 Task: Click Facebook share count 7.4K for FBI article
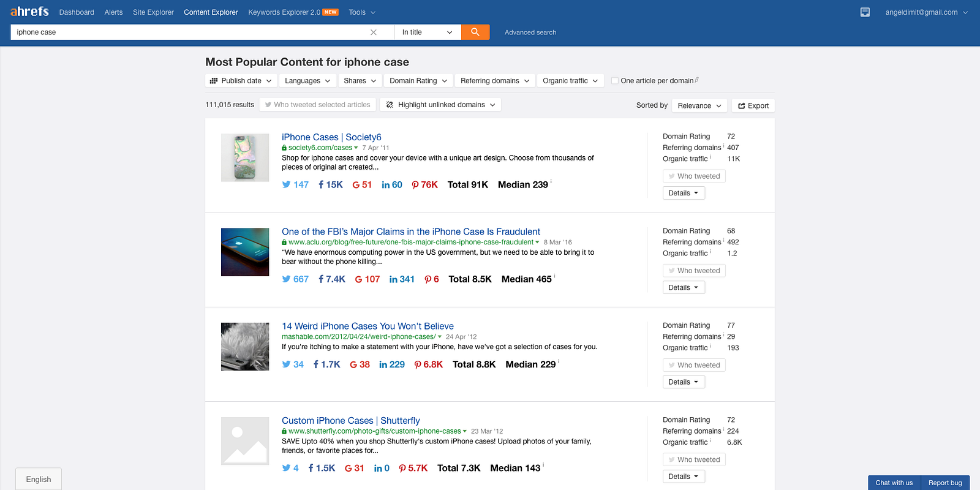click(x=332, y=279)
